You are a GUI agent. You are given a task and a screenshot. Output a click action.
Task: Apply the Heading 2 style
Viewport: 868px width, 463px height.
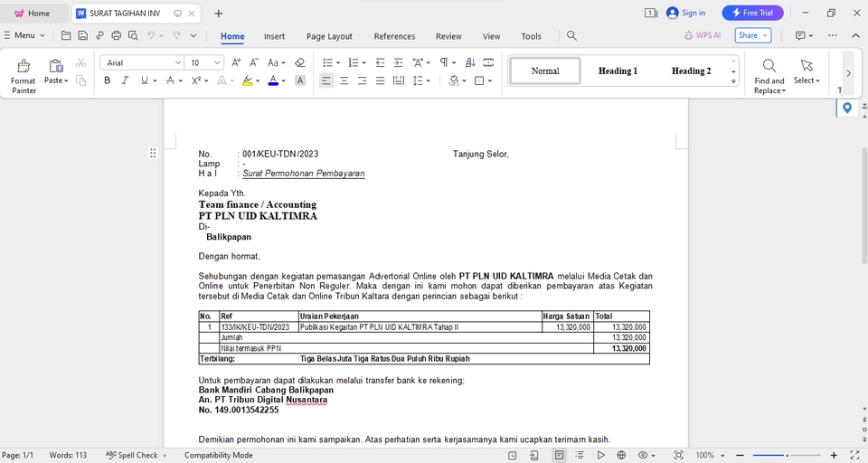tap(691, 71)
